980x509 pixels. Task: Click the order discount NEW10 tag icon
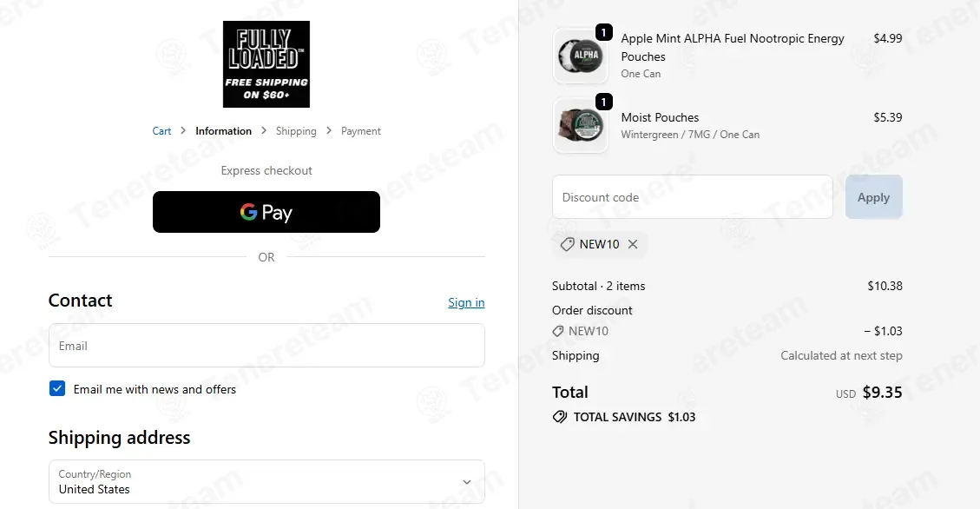pyautogui.click(x=558, y=331)
